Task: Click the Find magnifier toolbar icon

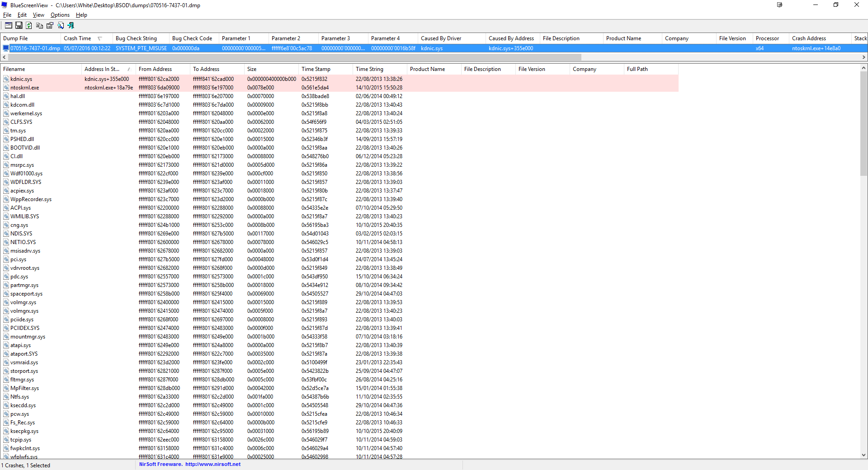Action: point(61,26)
